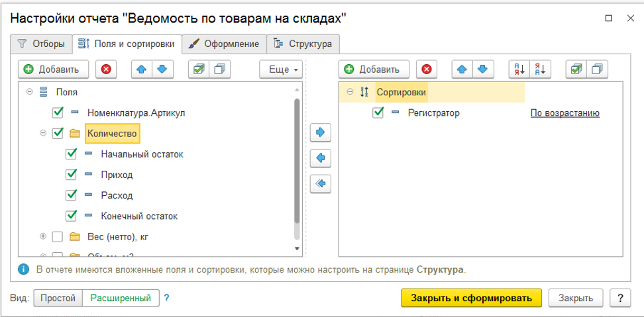Move field down in the fields toolbar
The image size is (644, 317).
tap(162, 69)
